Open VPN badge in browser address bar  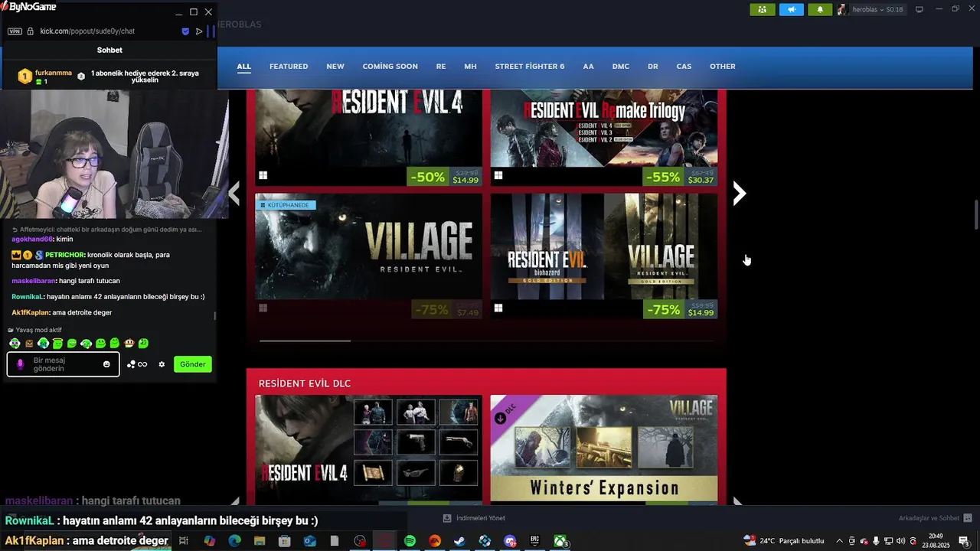[15, 31]
